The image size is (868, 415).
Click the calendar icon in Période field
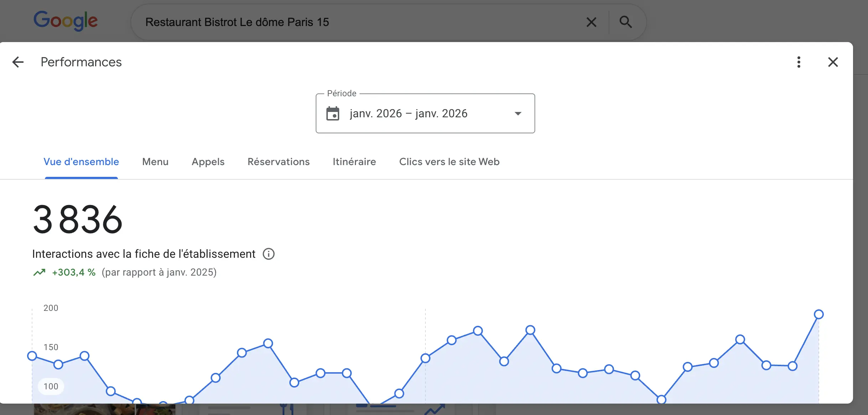click(333, 114)
